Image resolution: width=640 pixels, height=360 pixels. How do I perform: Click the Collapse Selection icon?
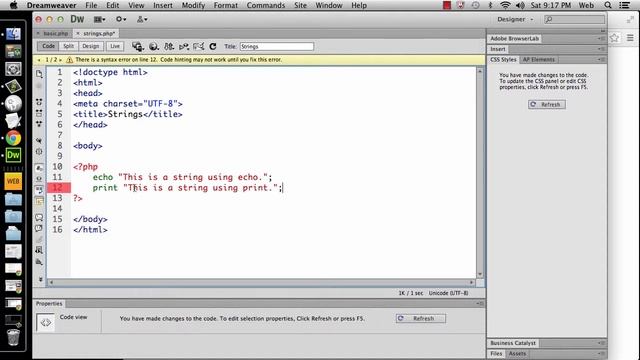pos(39,113)
